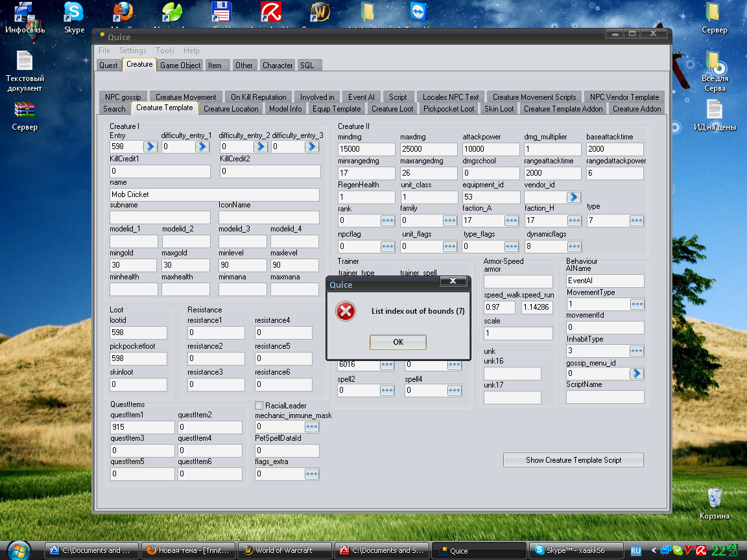Screen dimensions: 747x560
Task: Open the Settings menu
Action: 132,51
